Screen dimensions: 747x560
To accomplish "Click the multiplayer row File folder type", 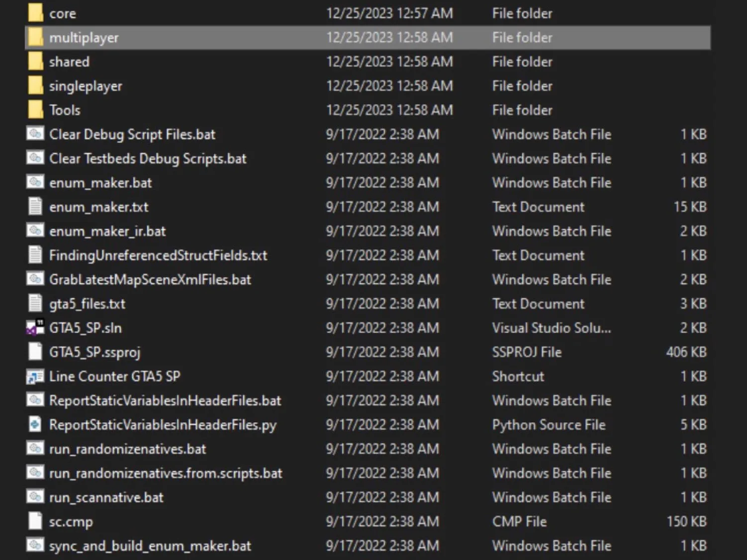I will coord(522,37).
